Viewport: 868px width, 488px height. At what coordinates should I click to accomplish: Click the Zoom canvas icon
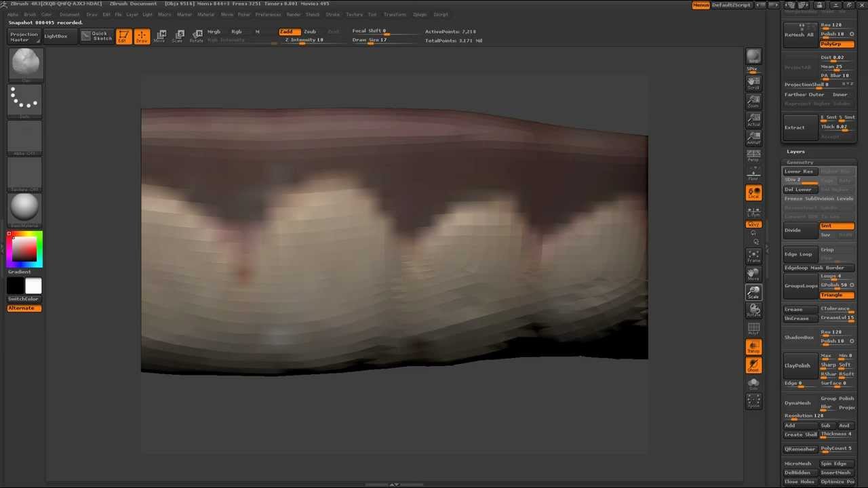(753, 101)
